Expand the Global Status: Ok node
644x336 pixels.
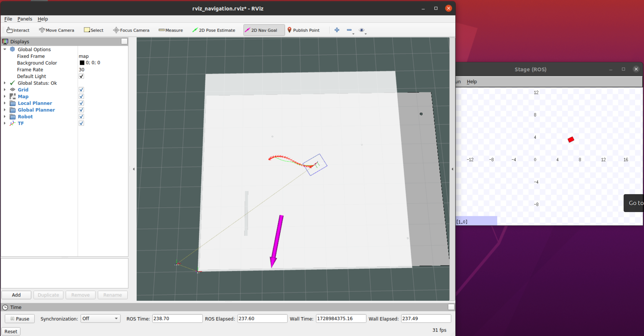pos(5,83)
